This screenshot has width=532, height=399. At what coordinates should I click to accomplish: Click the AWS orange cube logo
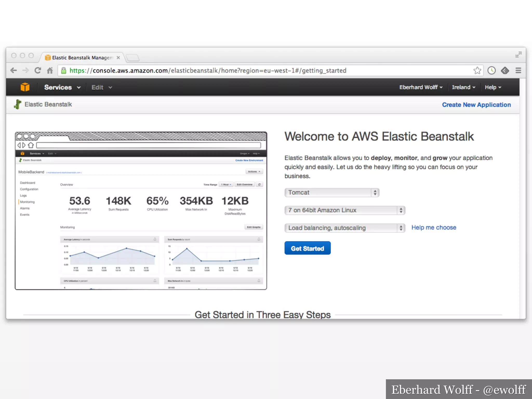point(25,87)
